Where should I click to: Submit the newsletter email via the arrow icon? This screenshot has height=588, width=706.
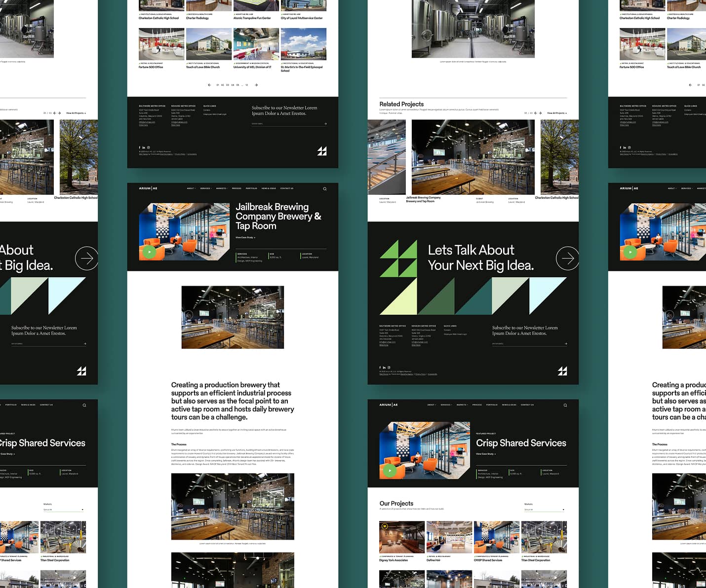pos(565,344)
